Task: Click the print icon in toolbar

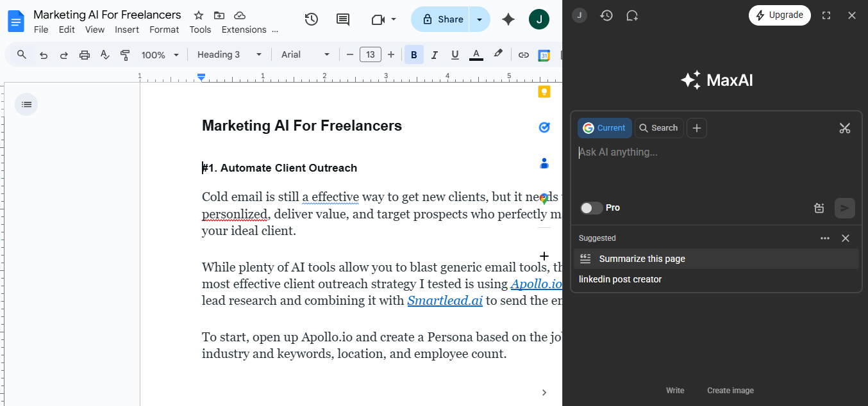Action: [x=84, y=55]
